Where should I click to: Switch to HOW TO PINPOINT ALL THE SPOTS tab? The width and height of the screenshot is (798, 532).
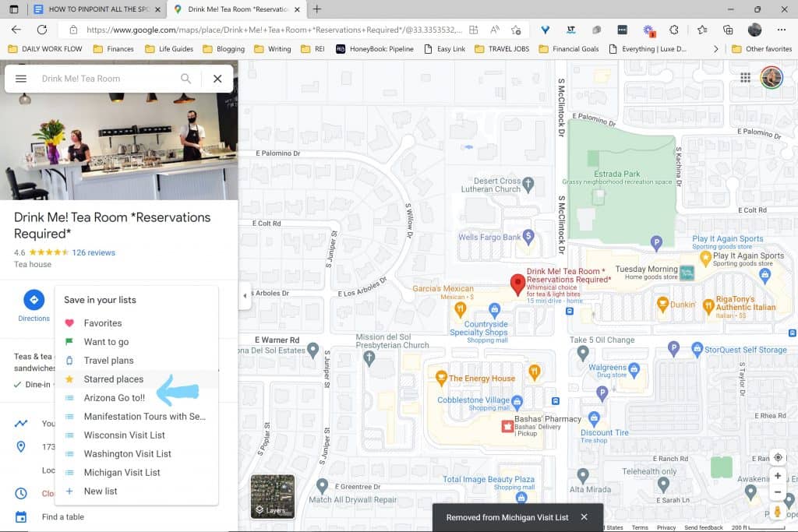click(97, 9)
